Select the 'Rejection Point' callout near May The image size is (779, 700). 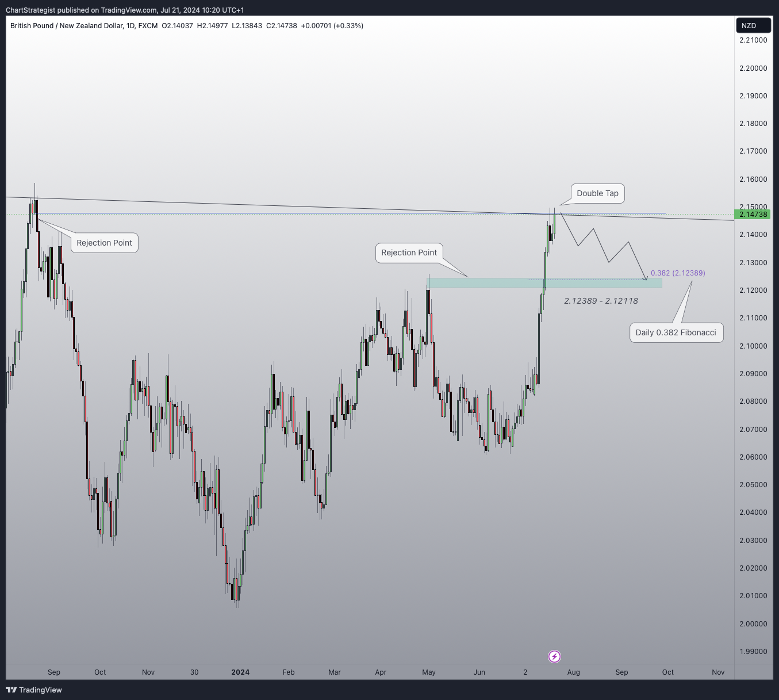coord(409,253)
